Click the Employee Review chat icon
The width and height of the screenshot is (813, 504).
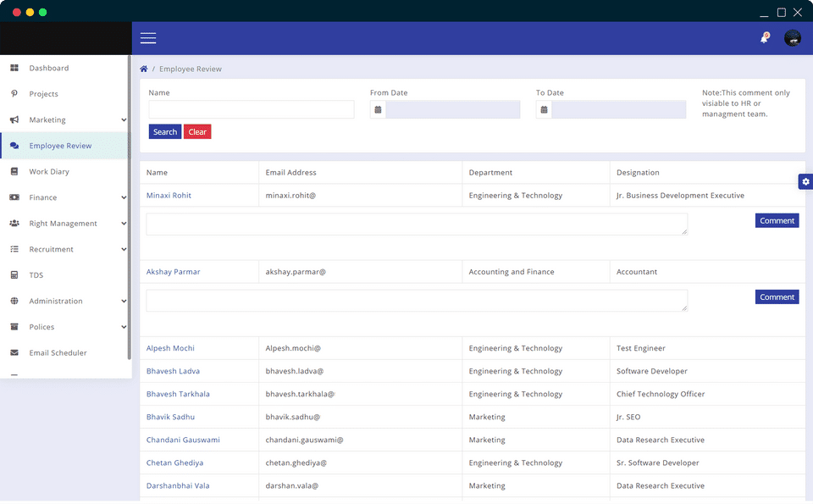click(x=14, y=146)
